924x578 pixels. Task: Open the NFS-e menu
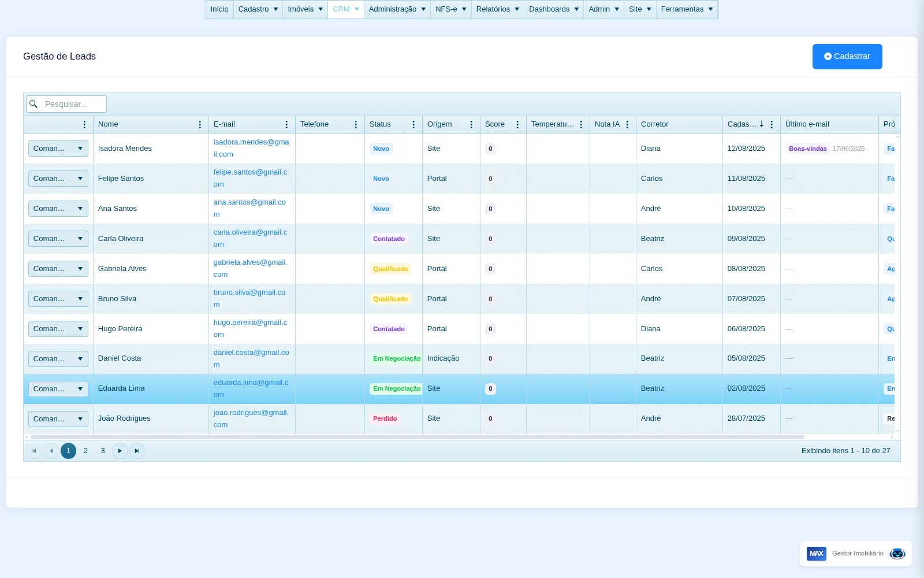click(x=451, y=9)
